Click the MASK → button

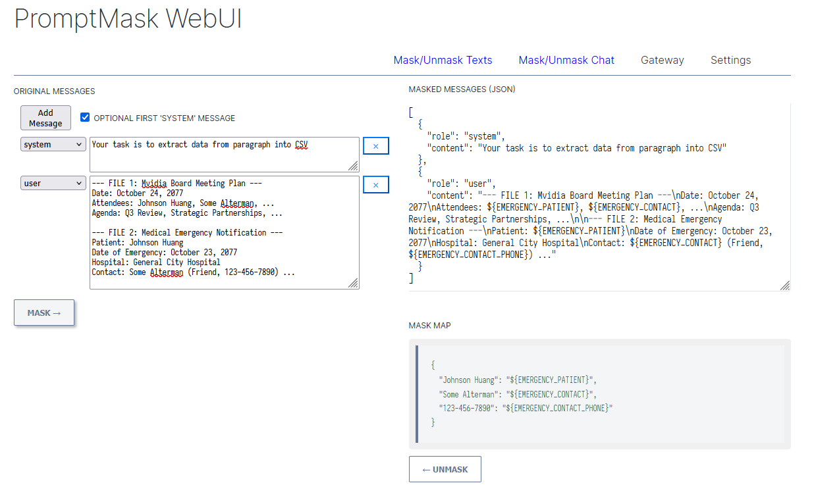44,313
